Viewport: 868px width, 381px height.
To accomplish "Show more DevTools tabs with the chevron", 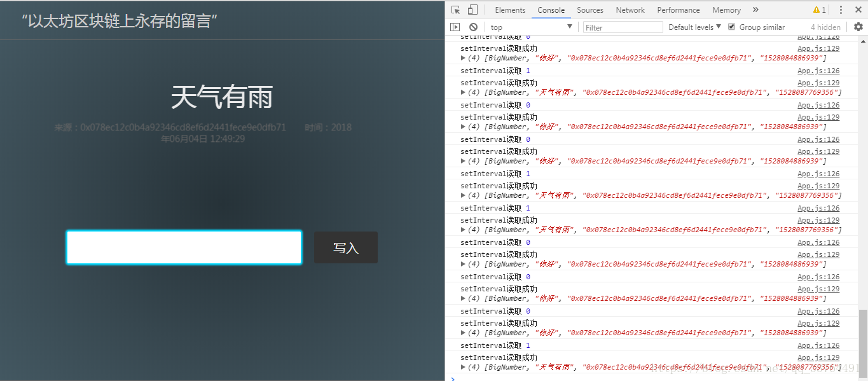I will 755,10.
